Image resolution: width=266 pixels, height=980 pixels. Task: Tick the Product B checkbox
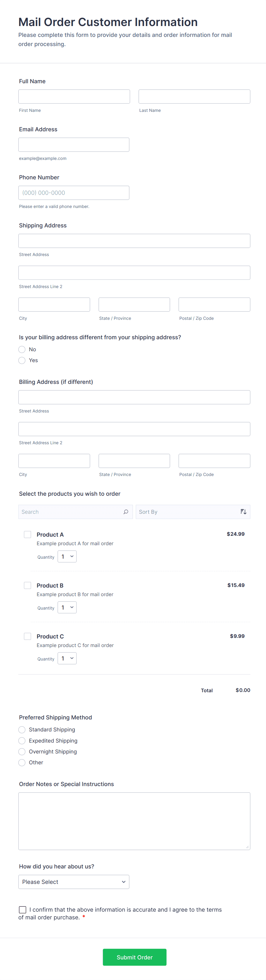pyautogui.click(x=27, y=585)
